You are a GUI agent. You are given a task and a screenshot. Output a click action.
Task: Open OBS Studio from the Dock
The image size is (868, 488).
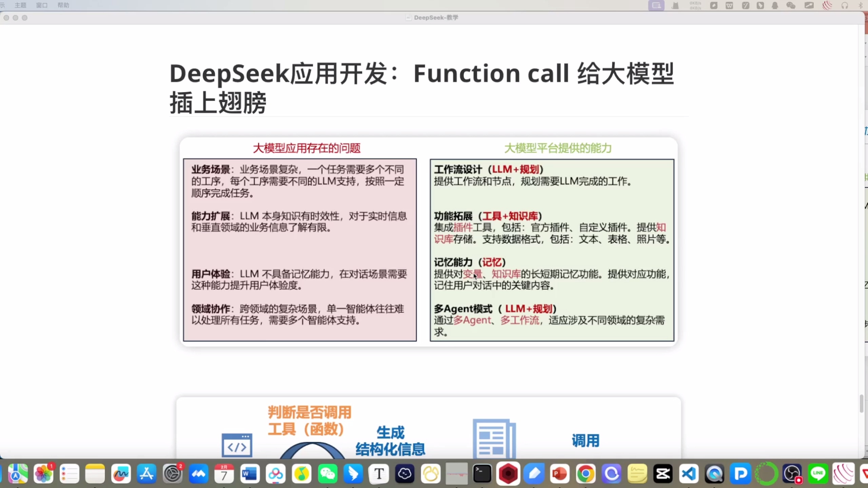pyautogui.click(x=792, y=474)
